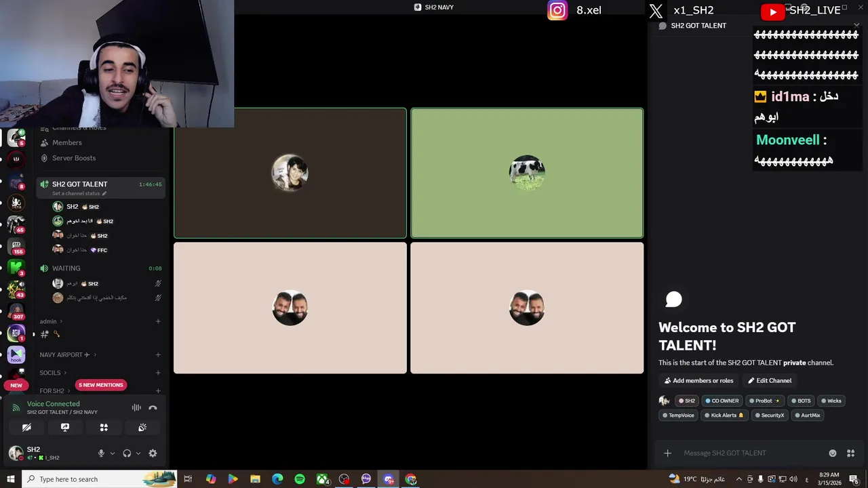The height and width of the screenshot is (488, 868).
Task: Select the green cow avatar video tile
Action: [527, 173]
